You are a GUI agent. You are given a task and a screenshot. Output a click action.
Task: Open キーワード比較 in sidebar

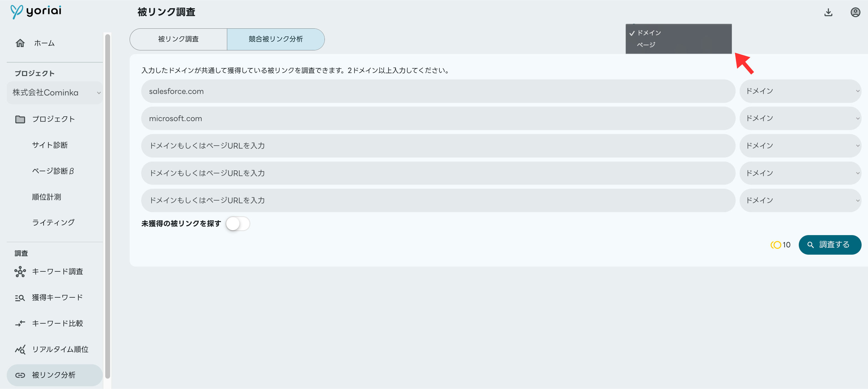coord(57,324)
